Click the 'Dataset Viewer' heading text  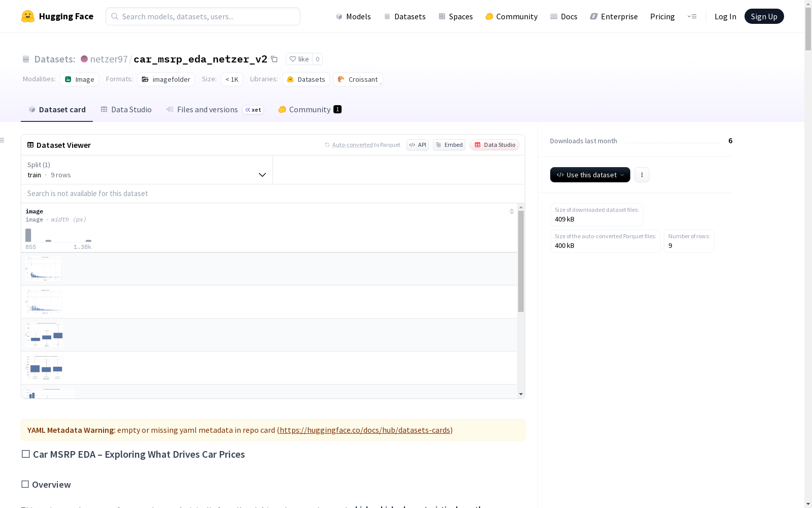pos(63,145)
